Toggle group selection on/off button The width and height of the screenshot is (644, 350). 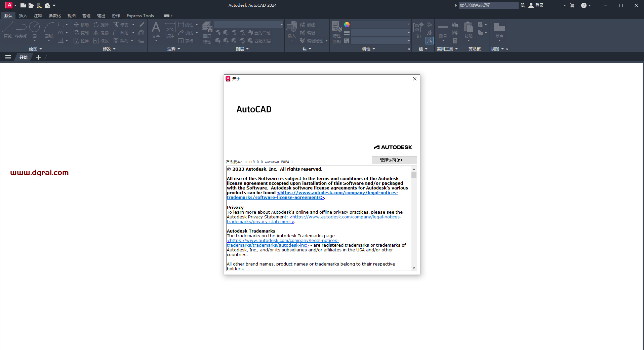pyautogui.click(x=430, y=41)
